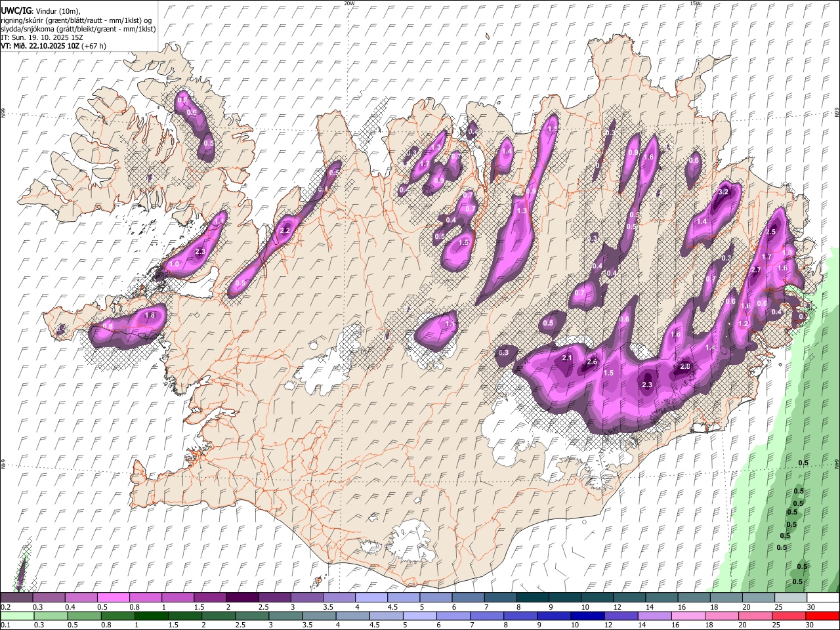Click the 'UWC/IG: Vindur (10m),' title line

click(40, 11)
